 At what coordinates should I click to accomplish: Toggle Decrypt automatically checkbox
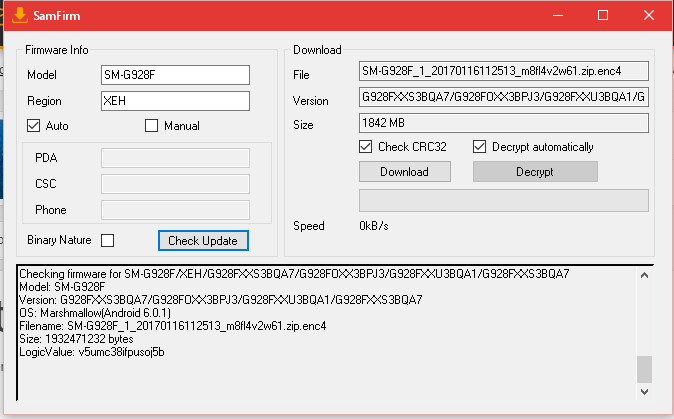479,147
